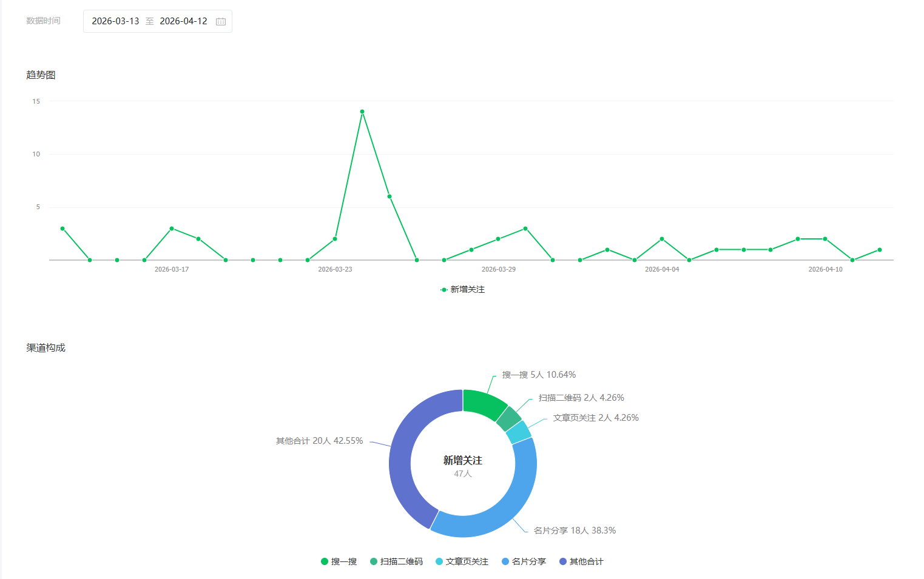The width and height of the screenshot is (924, 579).
Task: Toggle 名片分享 legend item
Action: pos(524,561)
